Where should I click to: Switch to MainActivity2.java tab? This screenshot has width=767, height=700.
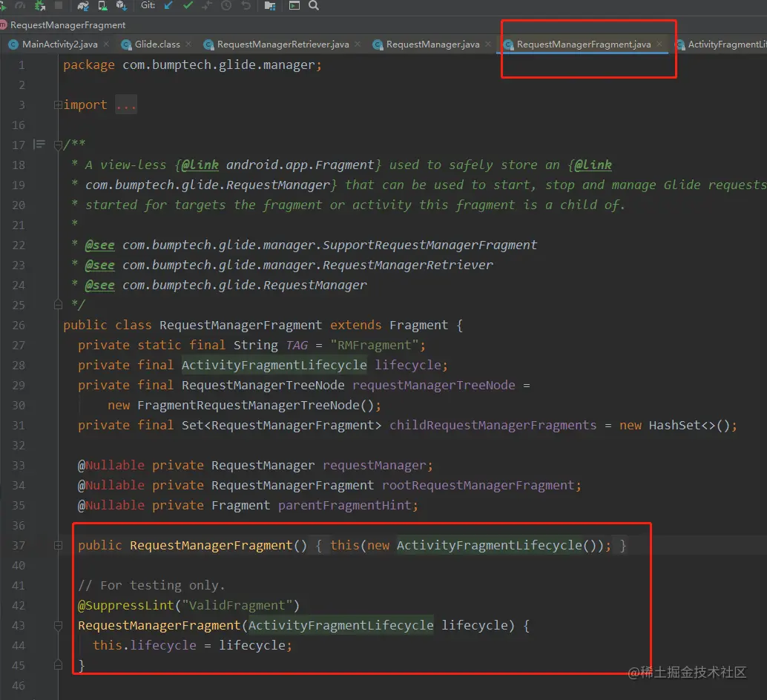coord(59,44)
